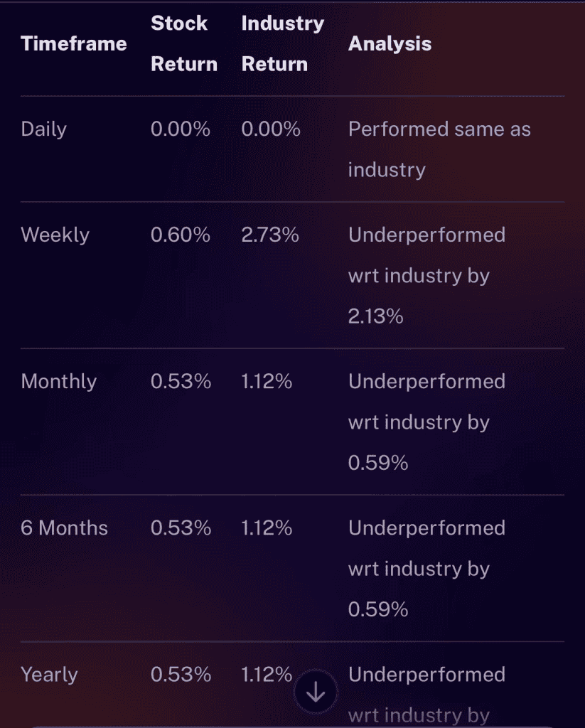The image size is (585, 728).
Task: Click the Monthly timeframe row label
Action: click(59, 381)
